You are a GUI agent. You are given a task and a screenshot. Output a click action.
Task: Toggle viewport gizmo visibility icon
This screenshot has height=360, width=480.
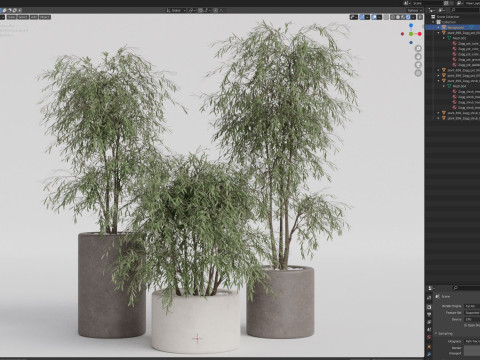pos(362,17)
